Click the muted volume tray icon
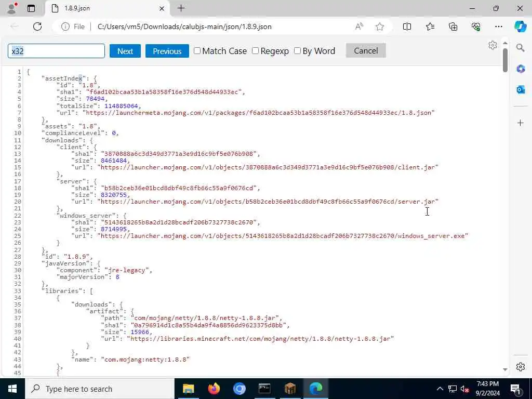This screenshot has height=399, width=532. coord(464,389)
